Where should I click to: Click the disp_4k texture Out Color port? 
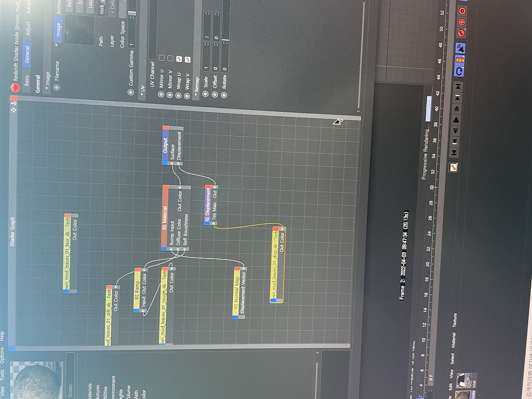pos(282,229)
